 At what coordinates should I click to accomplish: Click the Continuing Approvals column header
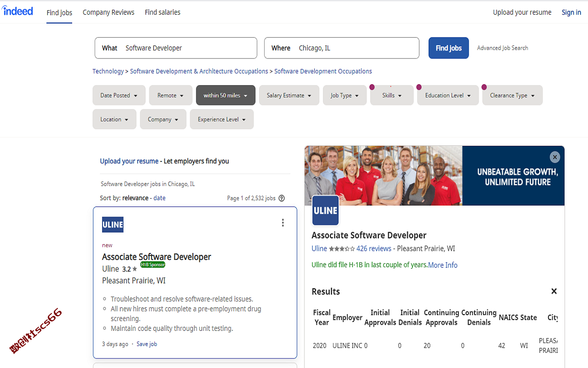coord(441,317)
